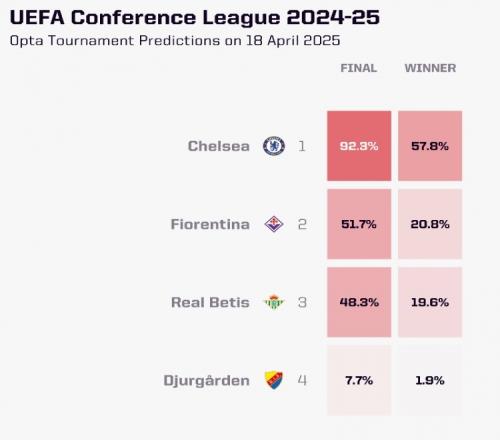This screenshot has height=440, width=500.
Task: Click the Djurgården club crest icon
Action: [274, 380]
